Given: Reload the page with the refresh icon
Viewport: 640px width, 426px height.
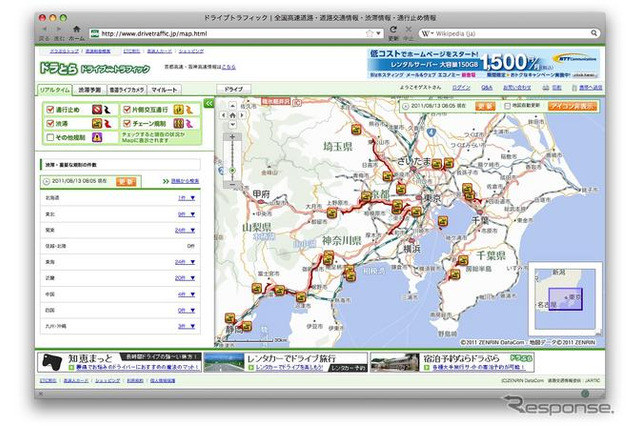Looking at the screenshot, I should point(394,32).
